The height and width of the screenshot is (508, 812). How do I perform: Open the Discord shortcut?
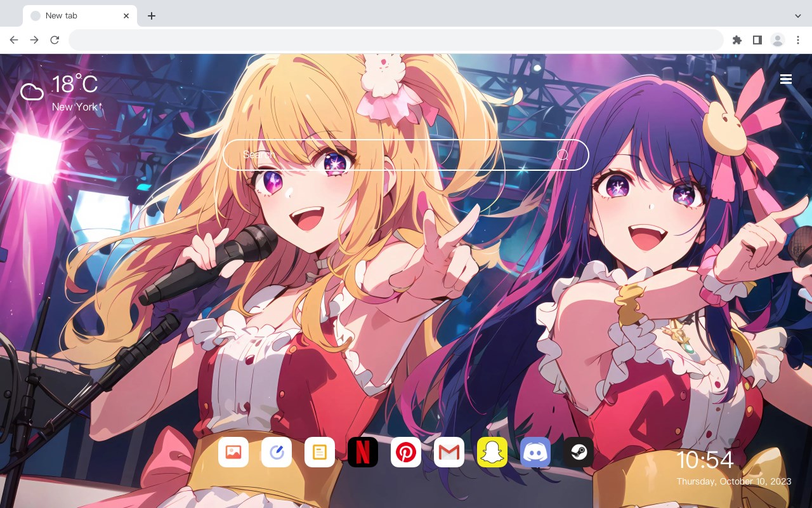click(x=535, y=452)
